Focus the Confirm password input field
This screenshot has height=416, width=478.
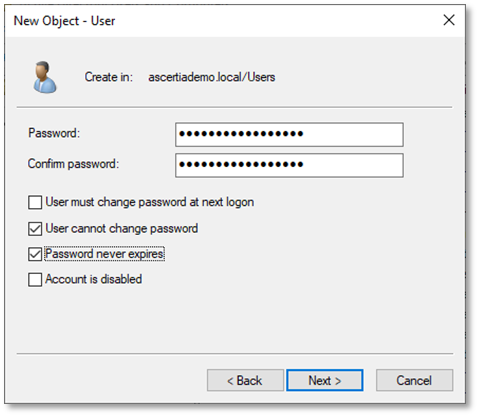click(x=289, y=165)
